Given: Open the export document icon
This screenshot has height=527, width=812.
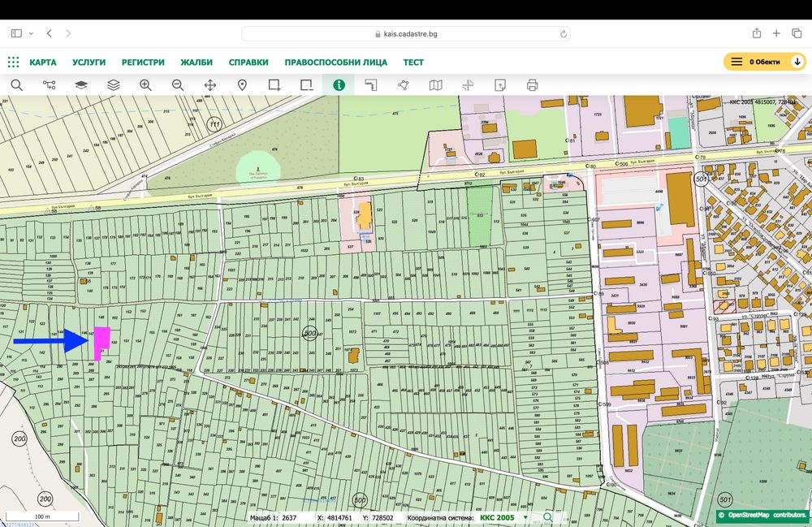Looking at the screenshot, I should [x=499, y=85].
